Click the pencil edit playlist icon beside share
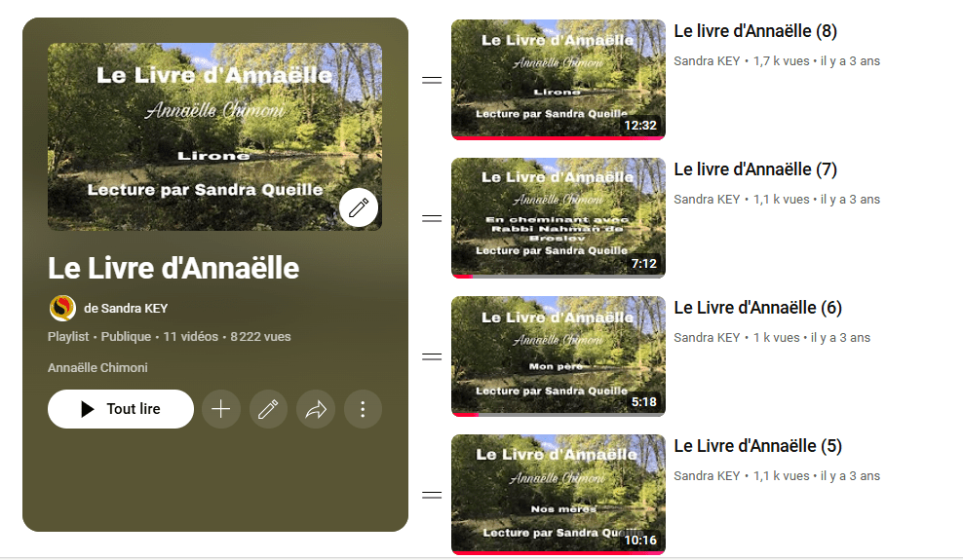Screen dimensions: 963x560 [268, 409]
